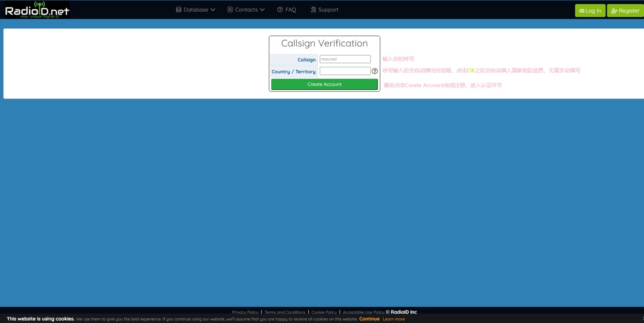Viewport: 644px width, 323px height.
Task: Accept cookies by clicking Continue
Action: (x=369, y=319)
